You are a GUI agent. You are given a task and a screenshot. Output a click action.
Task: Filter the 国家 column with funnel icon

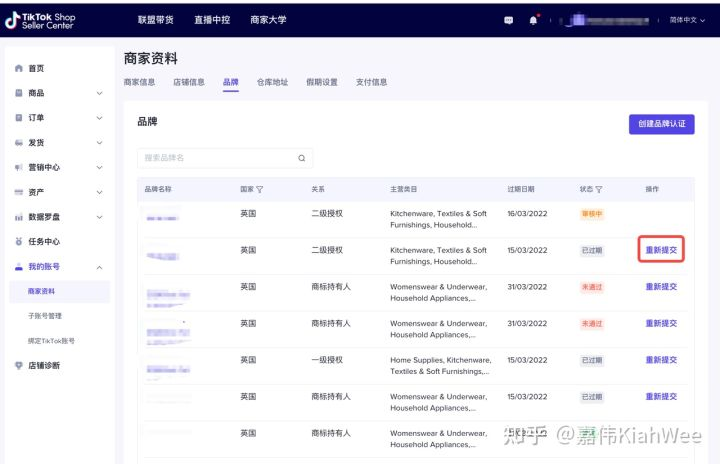click(259, 189)
